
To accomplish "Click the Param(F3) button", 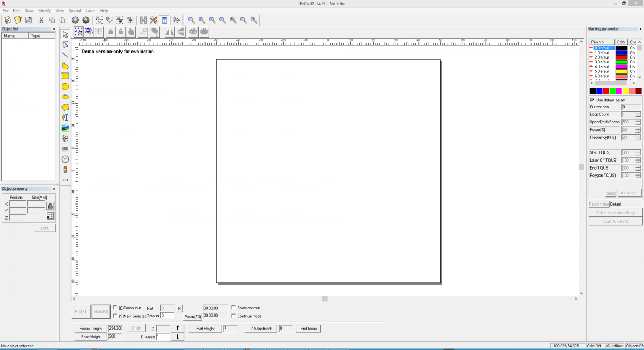I will coord(193,317).
